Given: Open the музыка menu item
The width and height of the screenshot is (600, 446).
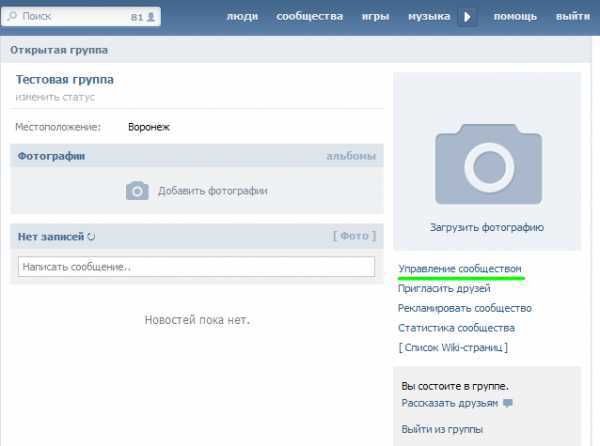Looking at the screenshot, I should coord(429,16).
